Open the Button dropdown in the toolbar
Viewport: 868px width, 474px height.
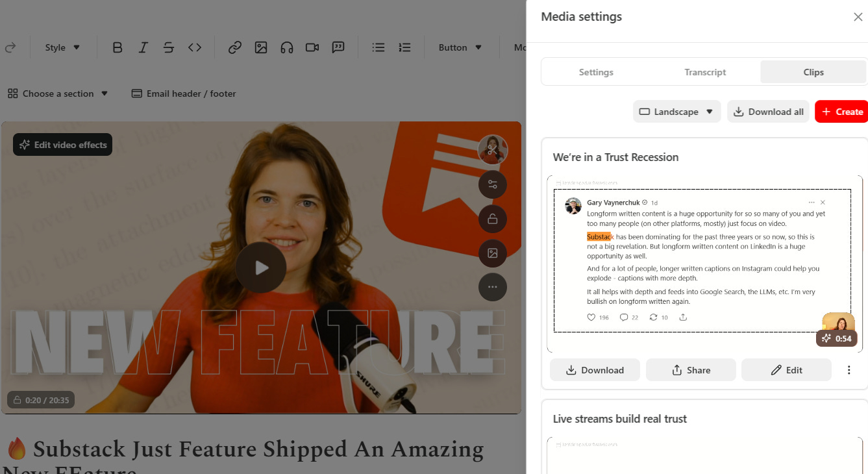click(x=460, y=47)
